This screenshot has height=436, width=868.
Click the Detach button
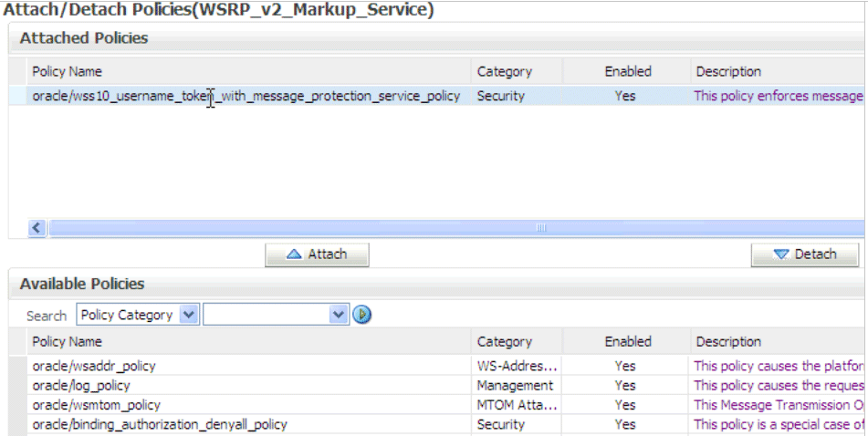pyautogui.click(x=804, y=254)
